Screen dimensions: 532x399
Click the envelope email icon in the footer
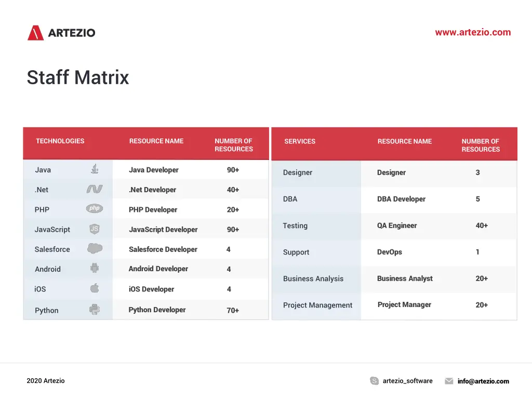click(449, 381)
